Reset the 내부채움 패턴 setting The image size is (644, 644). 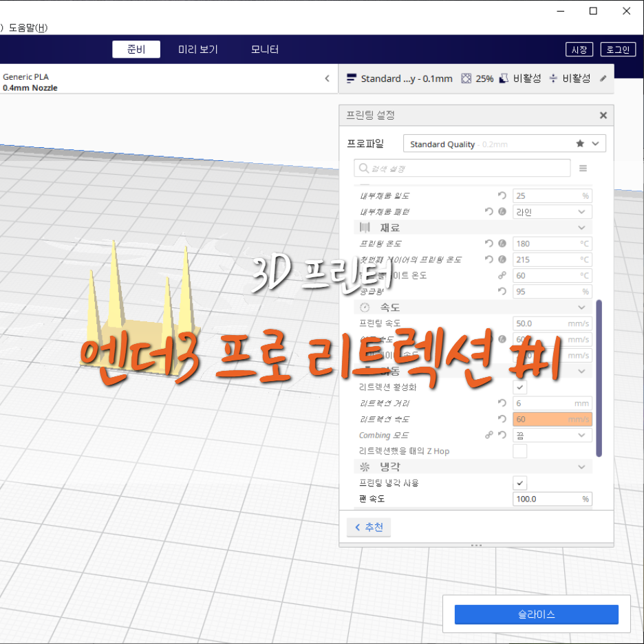[x=489, y=211]
